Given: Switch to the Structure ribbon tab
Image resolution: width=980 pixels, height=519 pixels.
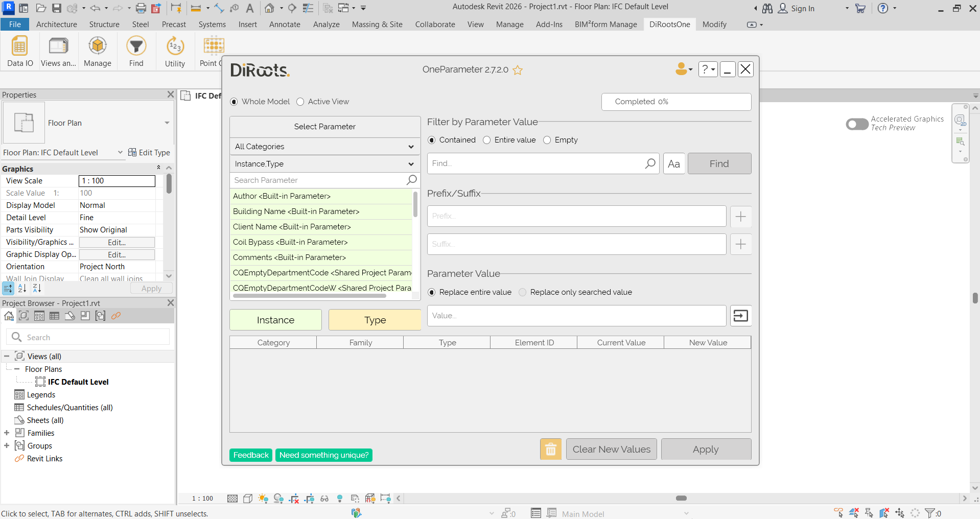Looking at the screenshot, I should click(x=104, y=24).
